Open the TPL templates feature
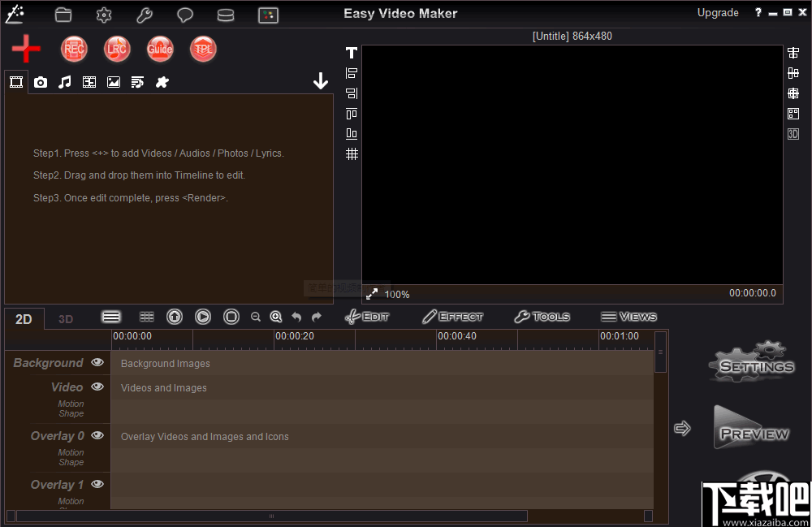Viewport: 812px width, 527px height. point(203,49)
